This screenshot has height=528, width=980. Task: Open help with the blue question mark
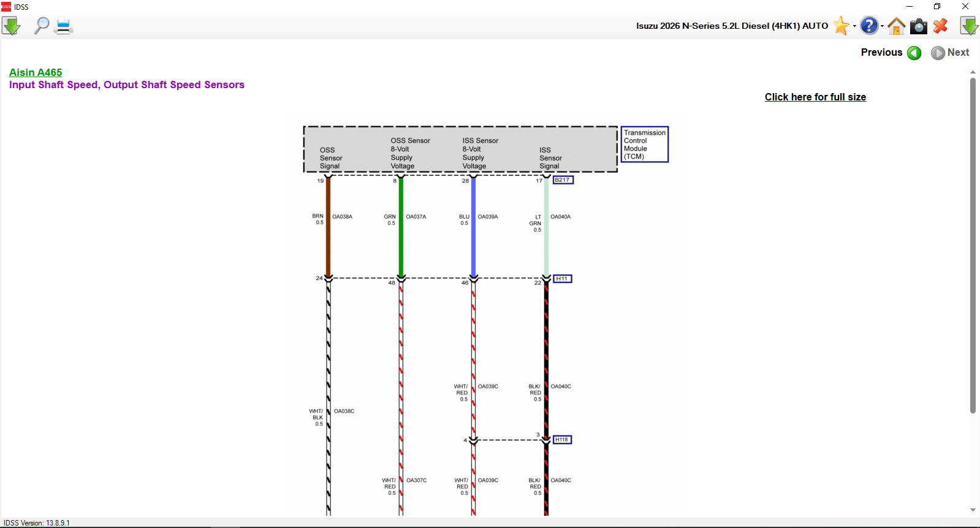pyautogui.click(x=868, y=26)
